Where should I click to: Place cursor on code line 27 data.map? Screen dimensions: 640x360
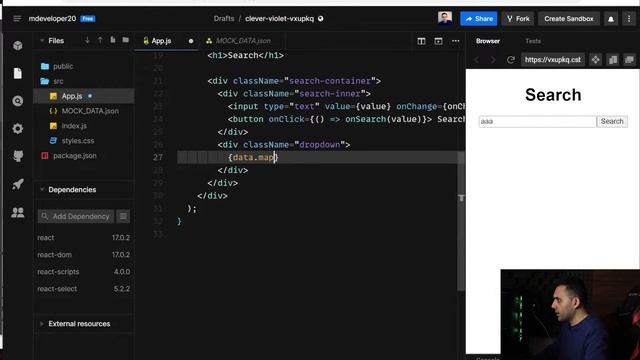coord(253,158)
